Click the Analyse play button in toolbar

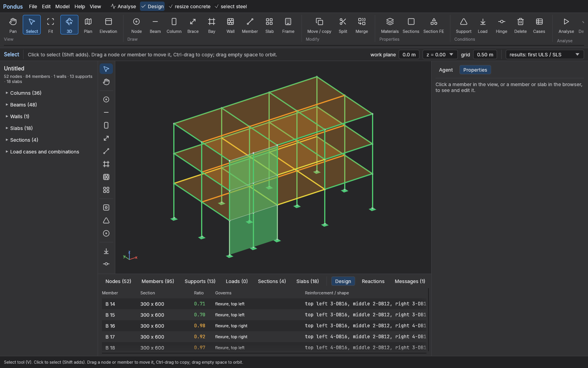[x=566, y=25]
